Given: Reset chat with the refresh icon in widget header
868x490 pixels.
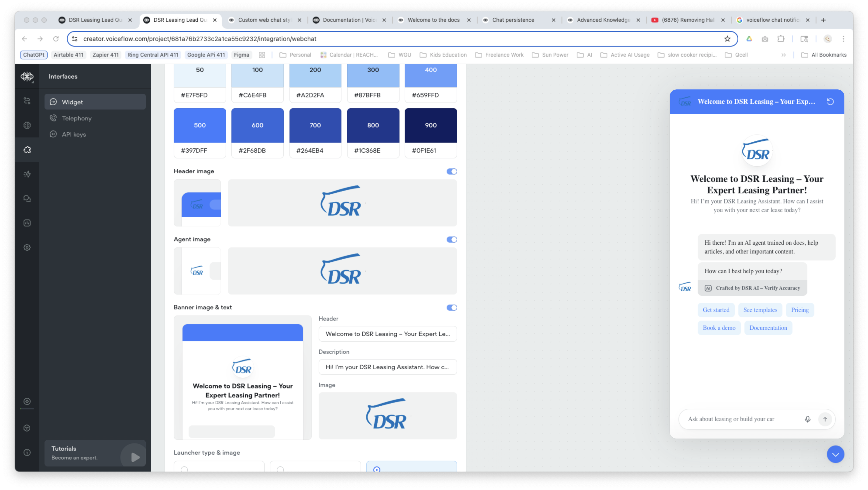Looking at the screenshot, I should [x=830, y=101].
